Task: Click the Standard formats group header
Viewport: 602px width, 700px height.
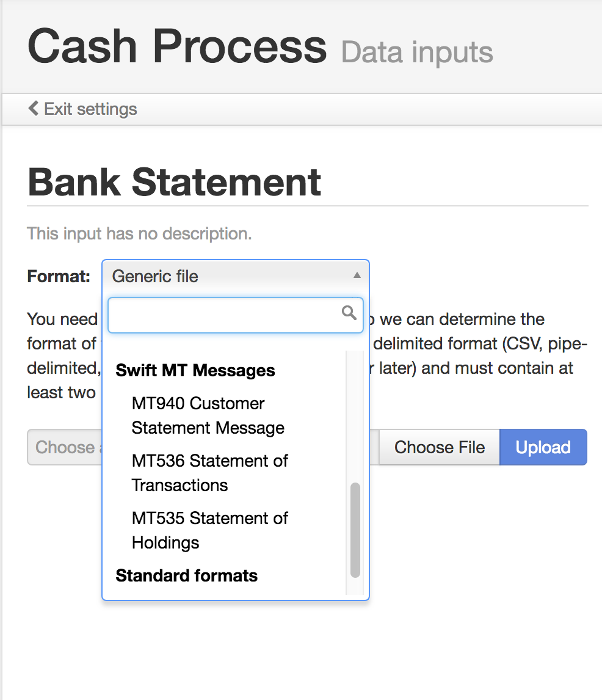Action: (x=186, y=575)
